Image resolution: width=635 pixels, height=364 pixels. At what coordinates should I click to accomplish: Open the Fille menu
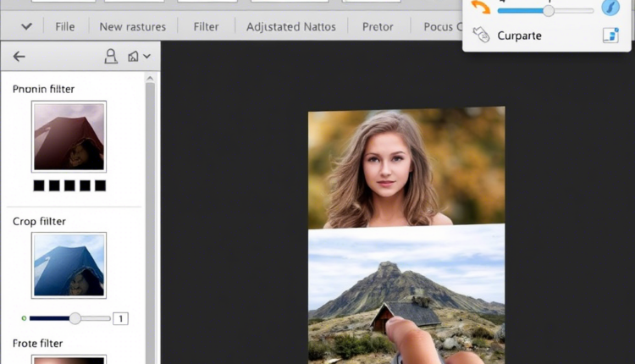pos(64,26)
